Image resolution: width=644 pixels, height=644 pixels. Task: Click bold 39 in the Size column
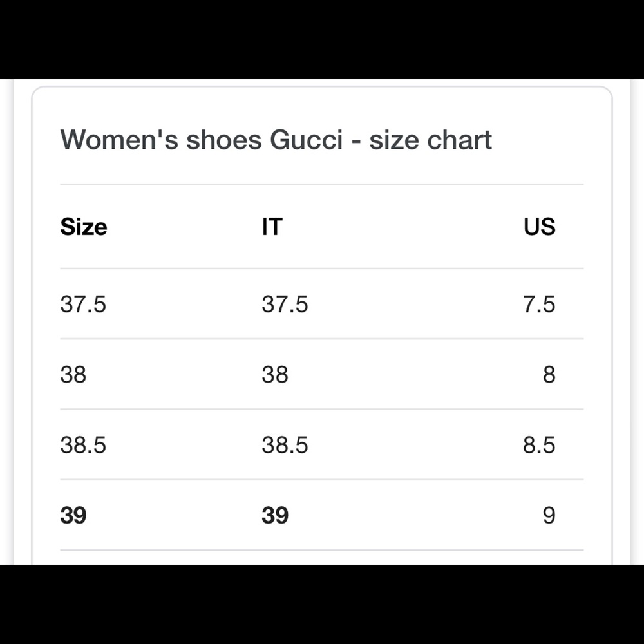73,515
